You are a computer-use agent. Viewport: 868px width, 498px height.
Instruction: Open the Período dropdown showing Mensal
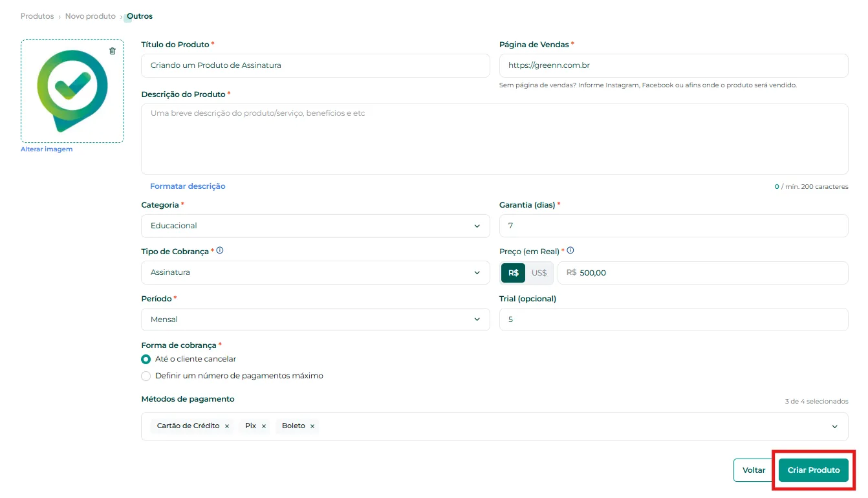(x=316, y=319)
